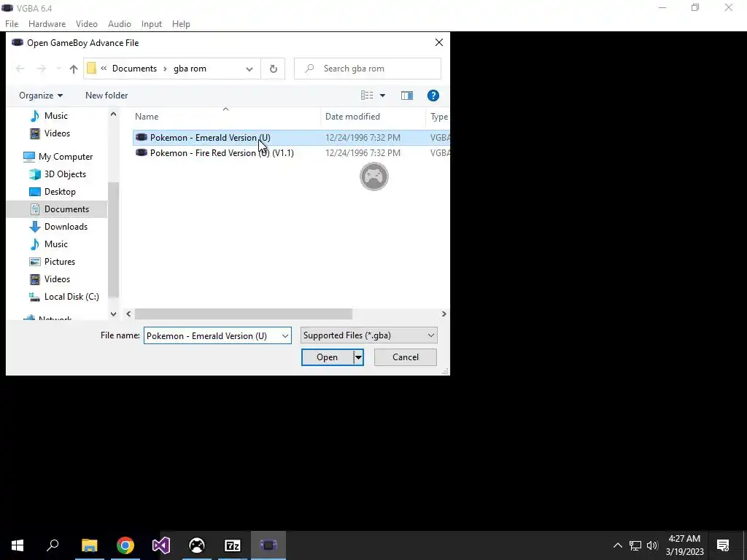Viewport: 747px width, 560px height.
Task: Open Visual Studio from taskbar
Action: tap(161, 545)
